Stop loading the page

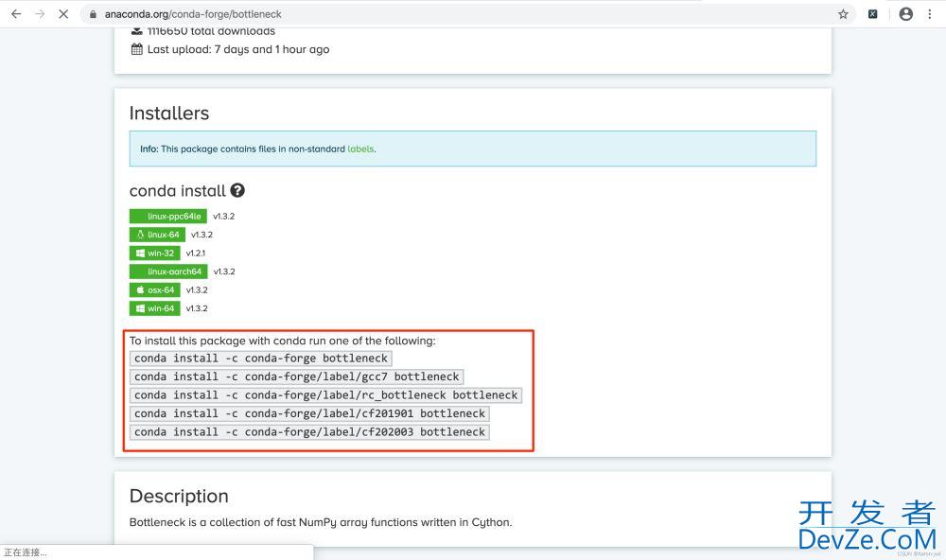63,14
